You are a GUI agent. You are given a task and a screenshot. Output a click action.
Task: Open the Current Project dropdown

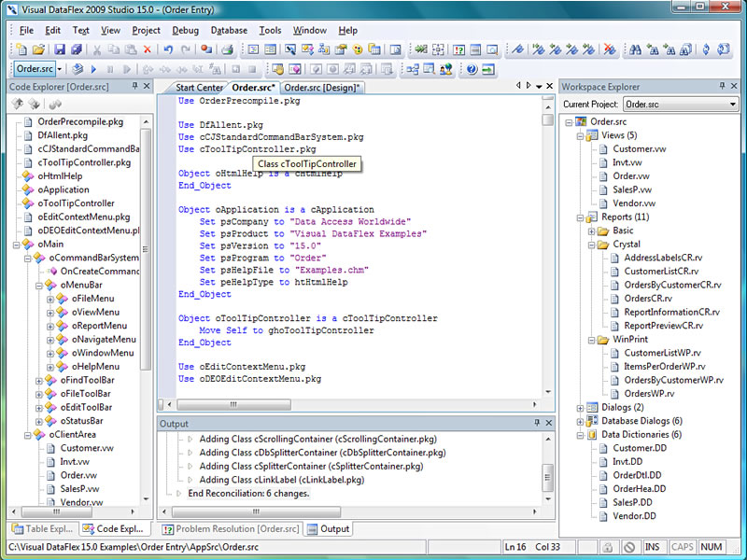point(732,105)
